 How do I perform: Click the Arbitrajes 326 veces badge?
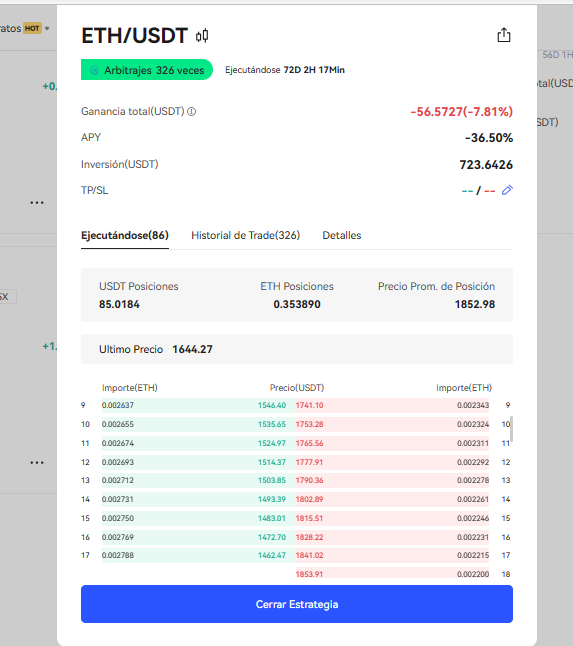point(147,70)
